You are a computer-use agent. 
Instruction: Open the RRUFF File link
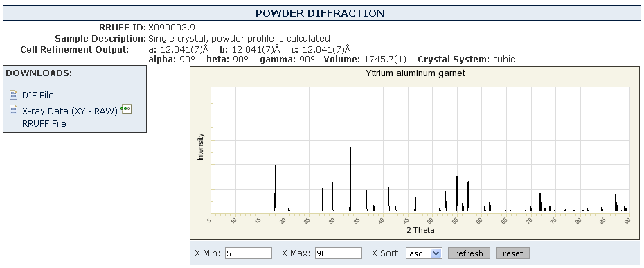[44, 123]
